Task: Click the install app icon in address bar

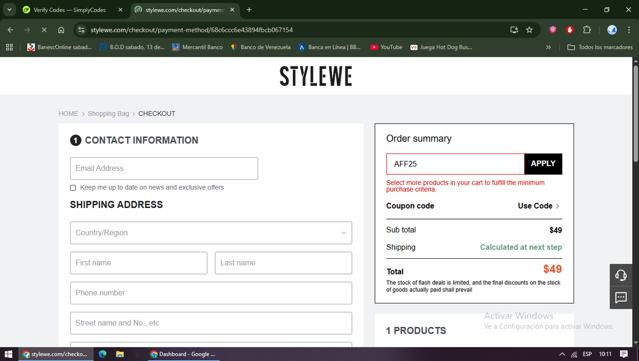Action: click(x=514, y=30)
